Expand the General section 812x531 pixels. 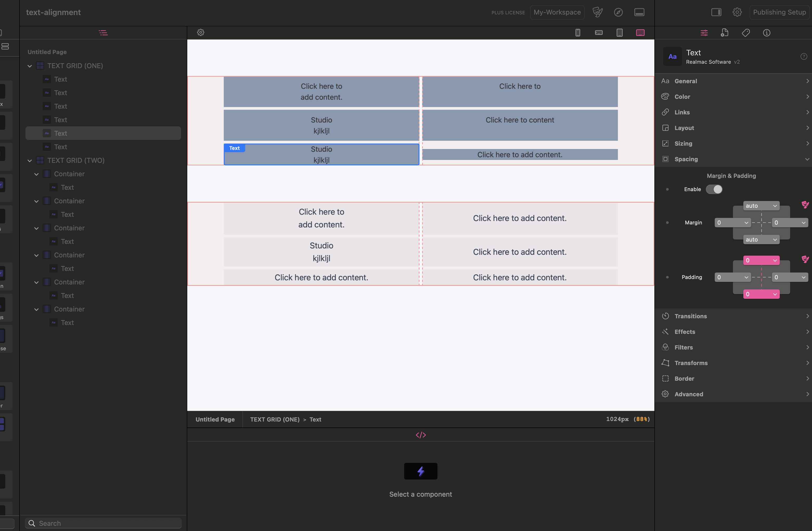tap(733, 81)
